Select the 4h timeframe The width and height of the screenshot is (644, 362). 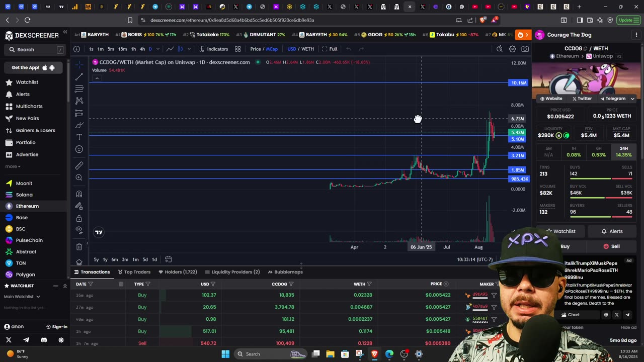142,49
